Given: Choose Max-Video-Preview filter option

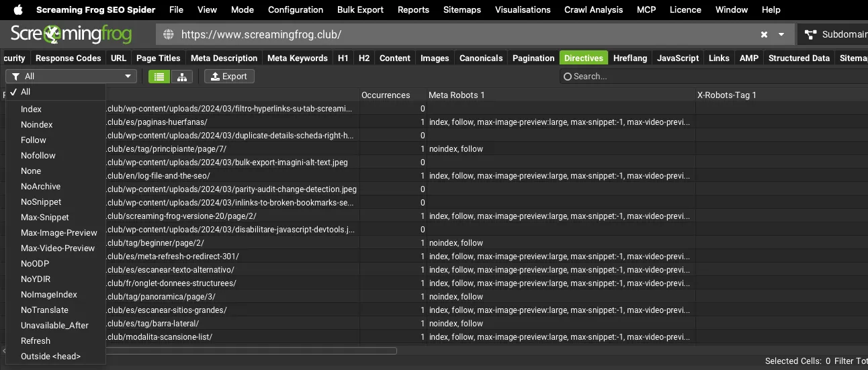Looking at the screenshot, I should pos(56,248).
